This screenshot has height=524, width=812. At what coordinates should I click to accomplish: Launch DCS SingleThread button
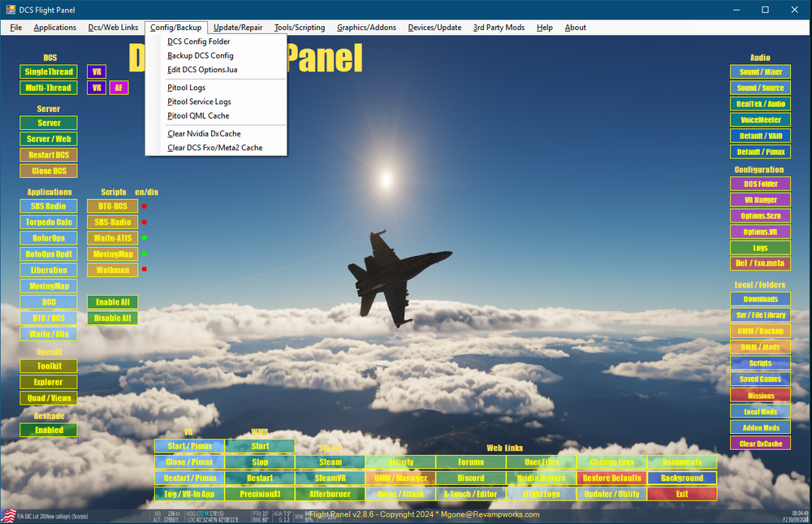click(x=49, y=71)
